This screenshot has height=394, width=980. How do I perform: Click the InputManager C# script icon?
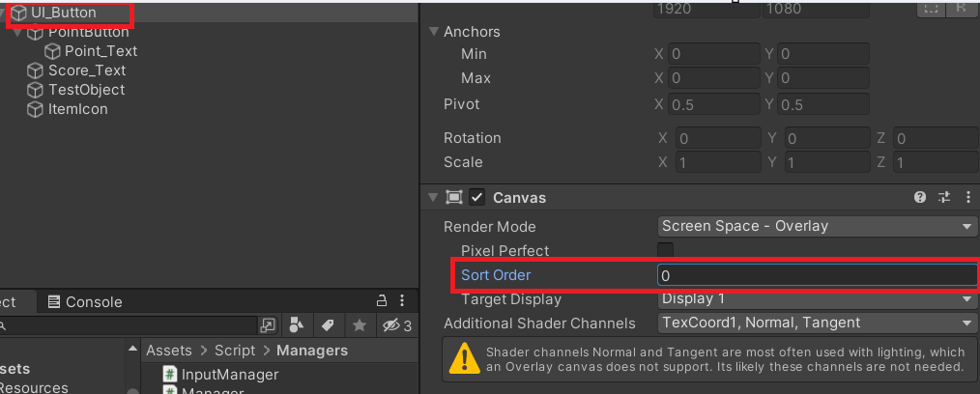tap(170, 374)
